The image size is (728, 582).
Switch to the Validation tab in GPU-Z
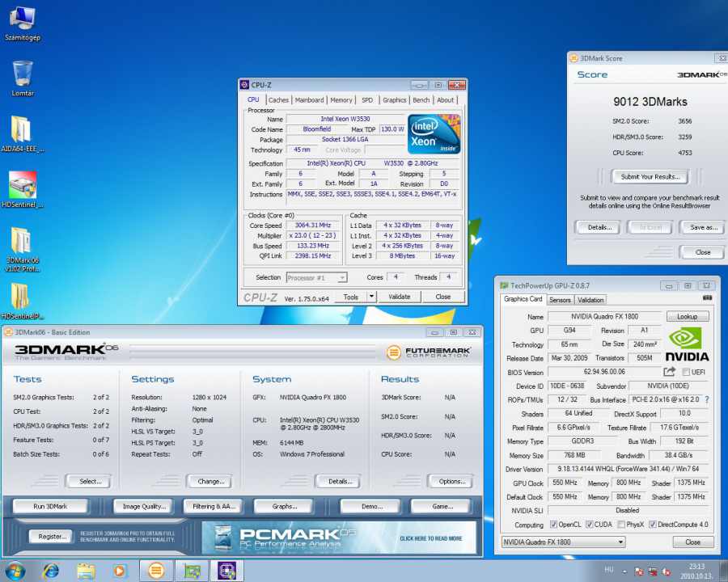(x=590, y=300)
